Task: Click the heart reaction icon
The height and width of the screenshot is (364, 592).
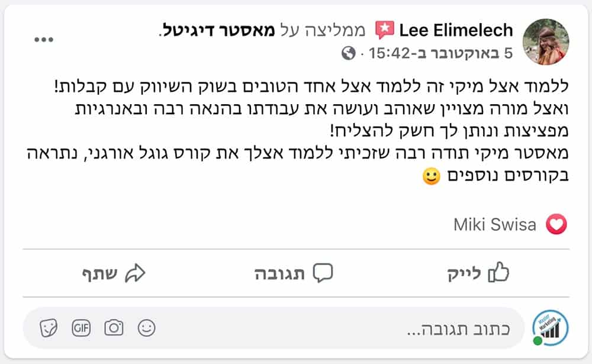Action: click(x=555, y=225)
